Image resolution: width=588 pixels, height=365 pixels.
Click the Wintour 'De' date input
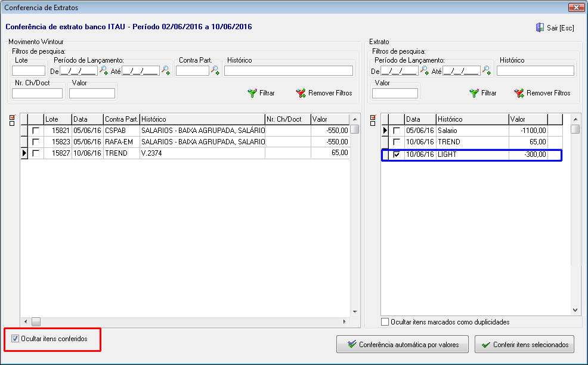(x=79, y=70)
